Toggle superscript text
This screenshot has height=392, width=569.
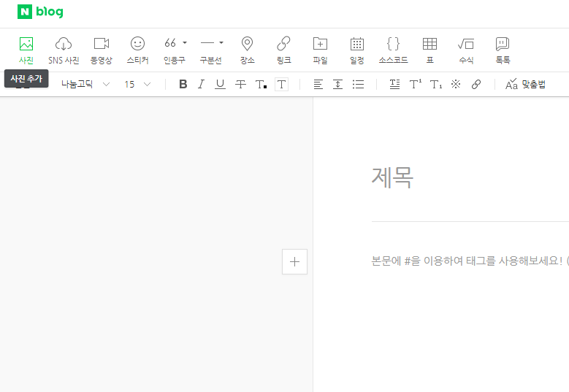coord(415,85)
